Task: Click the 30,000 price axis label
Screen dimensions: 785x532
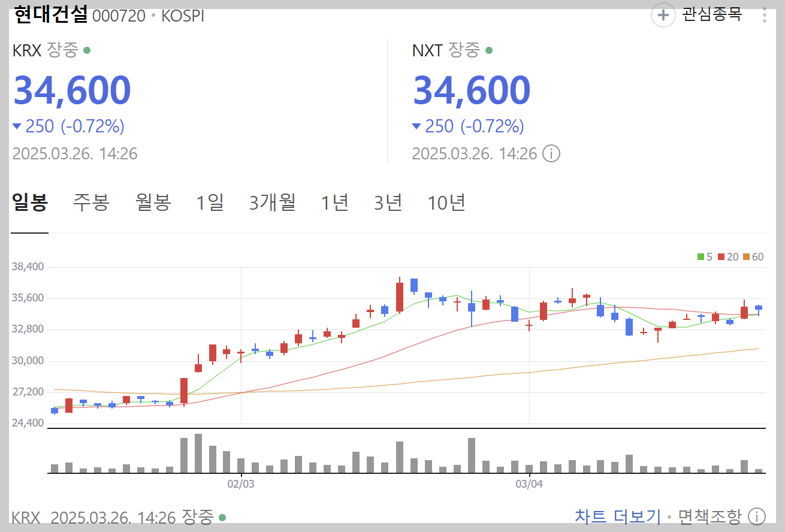Action: click(28, 360)
